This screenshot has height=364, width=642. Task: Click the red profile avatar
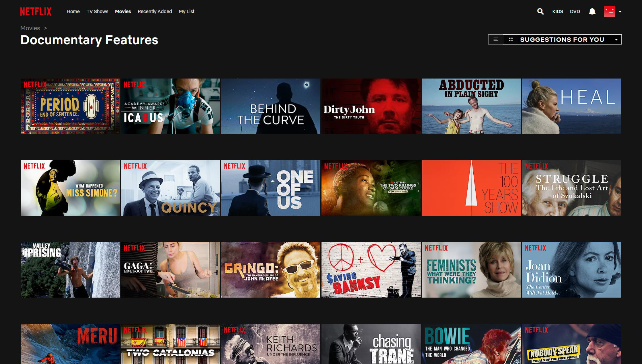click(609, 11)
